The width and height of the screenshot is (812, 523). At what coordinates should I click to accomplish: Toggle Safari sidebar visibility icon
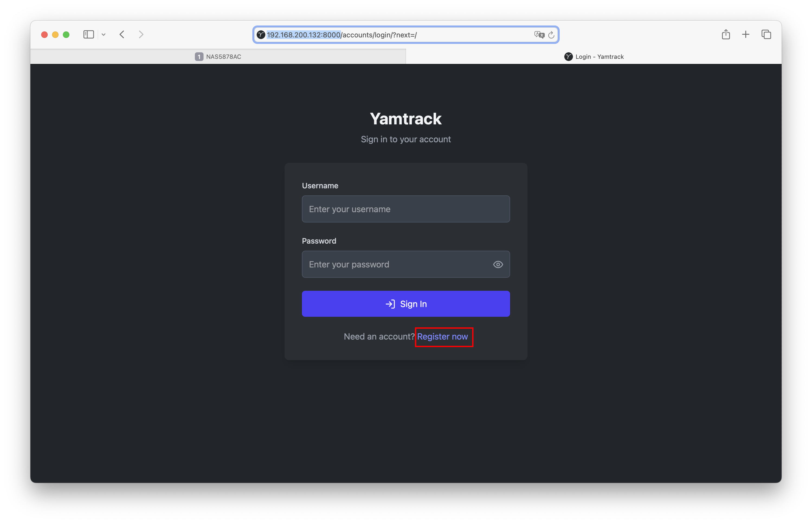88,34
